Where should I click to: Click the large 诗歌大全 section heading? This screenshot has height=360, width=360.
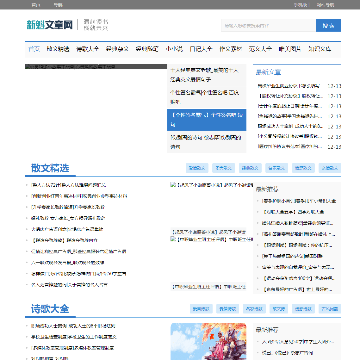[50, 309]
